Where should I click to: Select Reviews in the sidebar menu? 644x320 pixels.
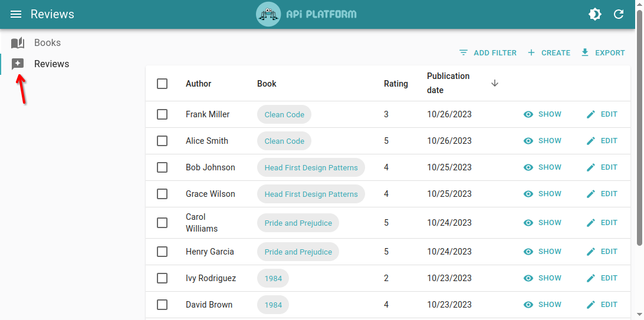coord(52,64)
